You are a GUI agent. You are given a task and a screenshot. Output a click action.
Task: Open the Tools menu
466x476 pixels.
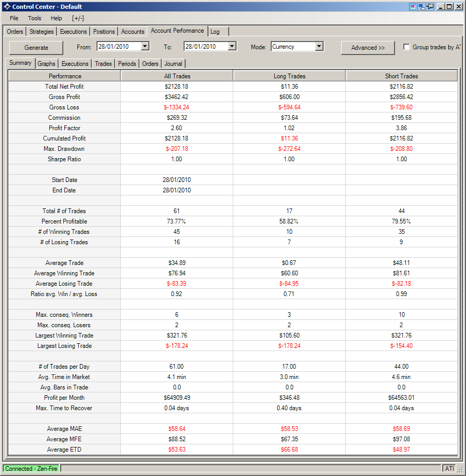coord(35,18)
